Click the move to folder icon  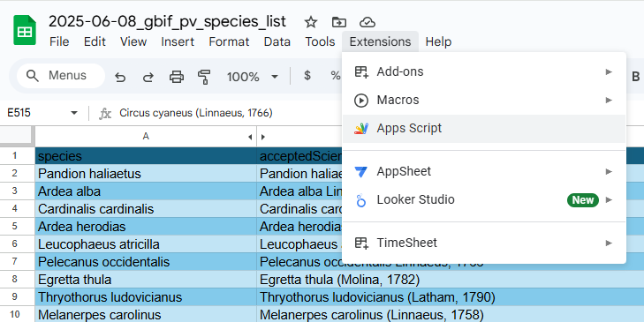pyautogui.click(x=339, y=22)
